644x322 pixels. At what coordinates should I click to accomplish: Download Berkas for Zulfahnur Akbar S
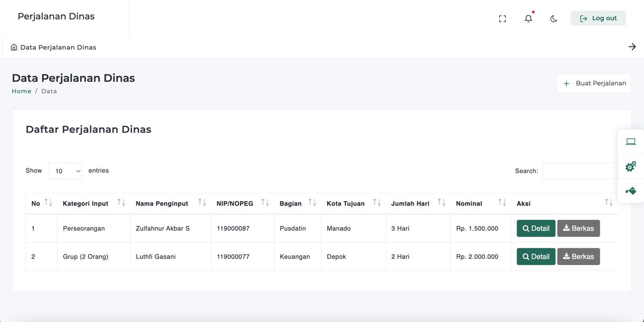point(578,229)
